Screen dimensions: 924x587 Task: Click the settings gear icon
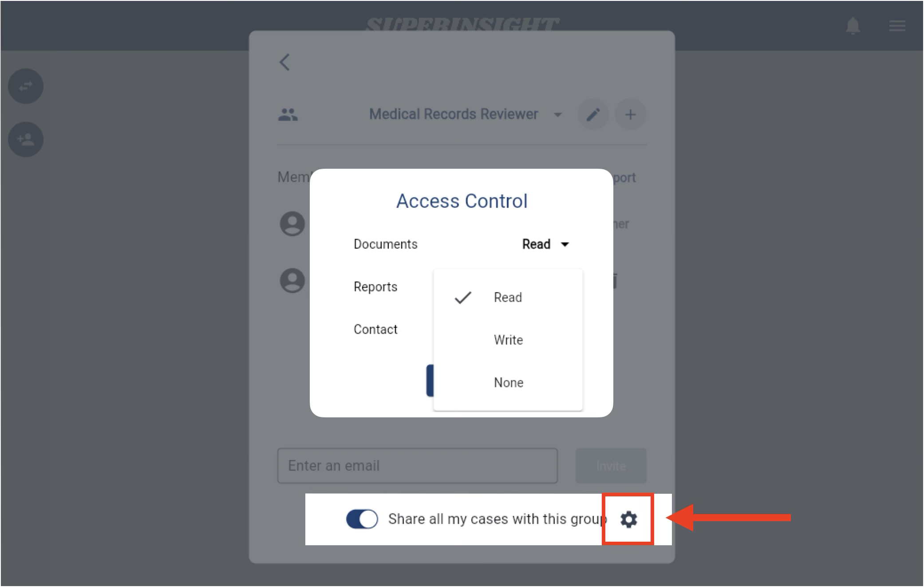pos(626,518)
